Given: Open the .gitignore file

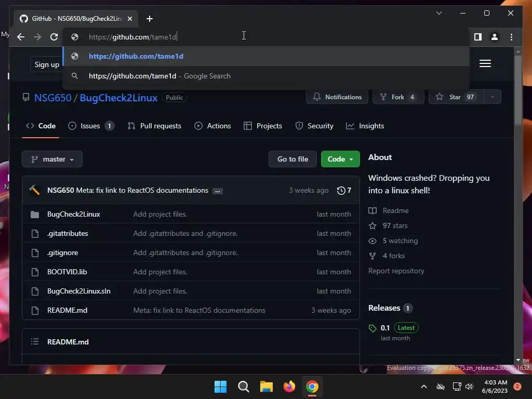Looking at the screenshot, I should (x=63, y=253).
